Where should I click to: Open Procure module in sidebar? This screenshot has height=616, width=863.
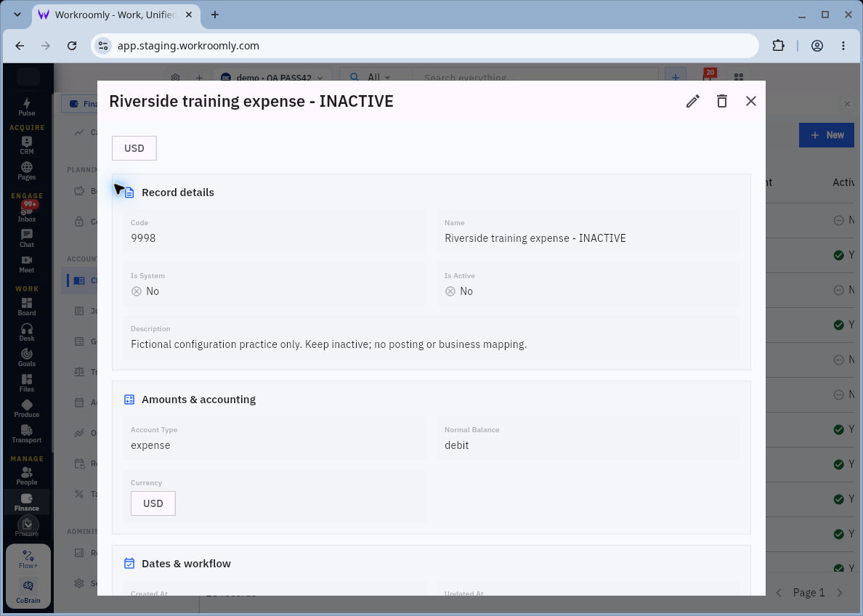tap(26, 526)
